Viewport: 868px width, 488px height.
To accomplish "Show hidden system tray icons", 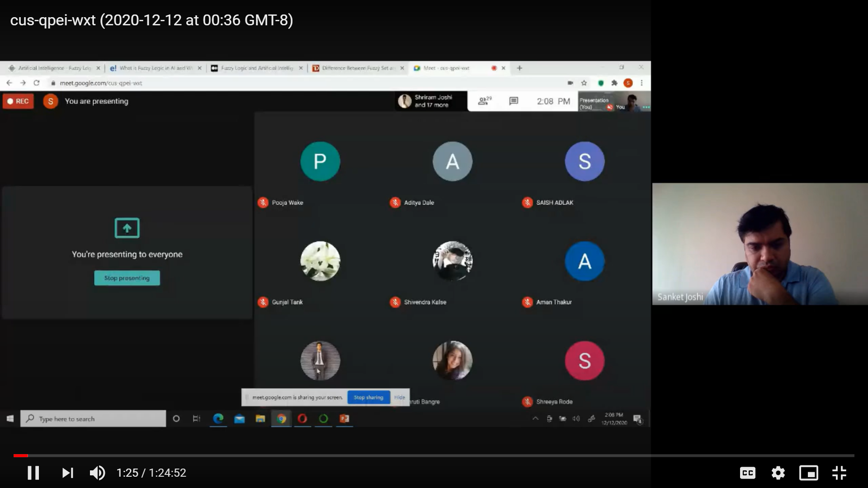I will [x=535, y=418].
